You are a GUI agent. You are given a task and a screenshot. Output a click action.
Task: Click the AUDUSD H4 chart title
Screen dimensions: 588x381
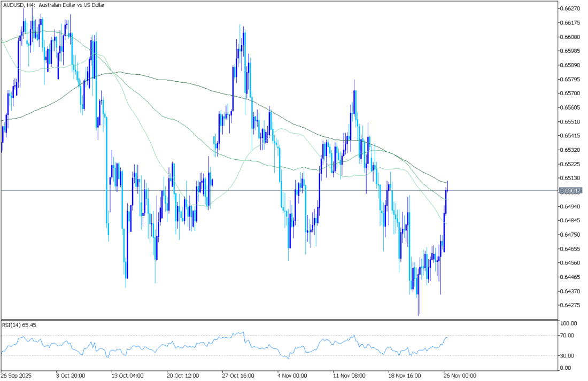pos(54,5)
